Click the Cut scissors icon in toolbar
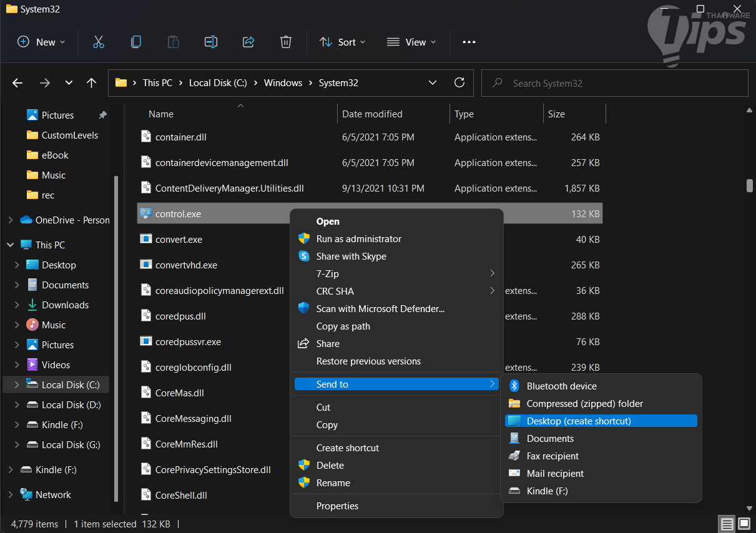 [98, 42]
